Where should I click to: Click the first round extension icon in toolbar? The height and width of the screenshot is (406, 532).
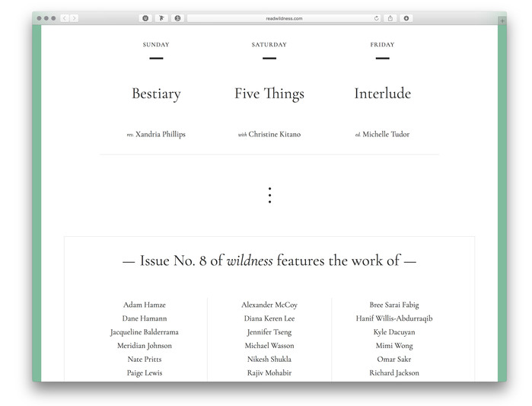pos(145,18)
